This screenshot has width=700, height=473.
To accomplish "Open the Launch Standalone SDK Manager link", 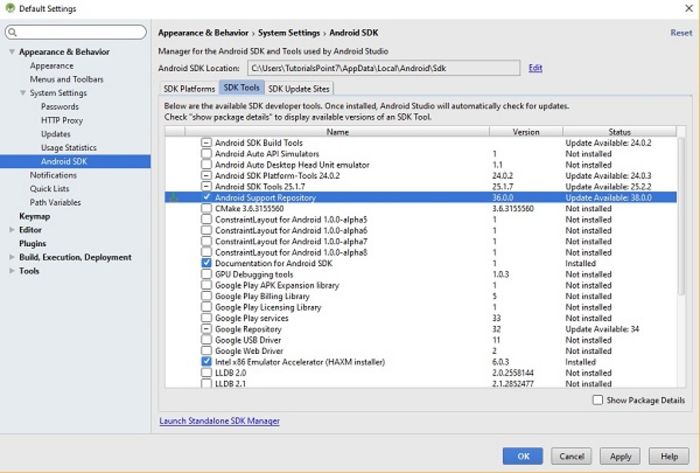I will click(219, 421).
